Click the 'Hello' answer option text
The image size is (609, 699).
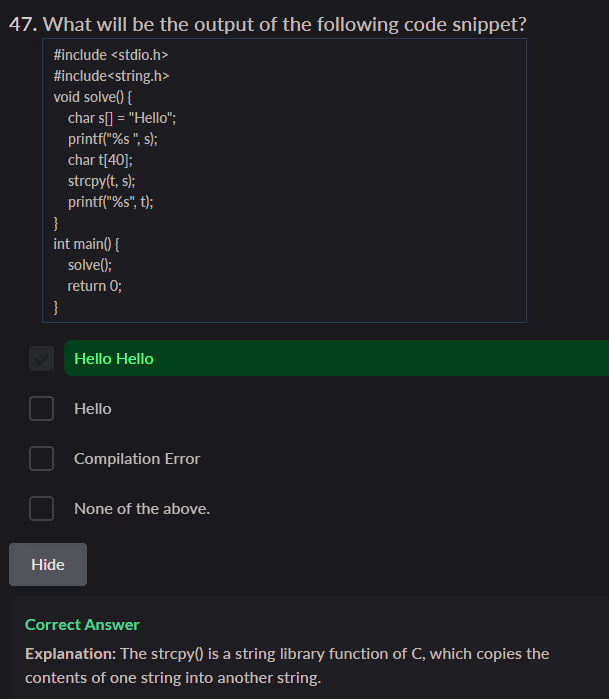(x=93, y=409)
